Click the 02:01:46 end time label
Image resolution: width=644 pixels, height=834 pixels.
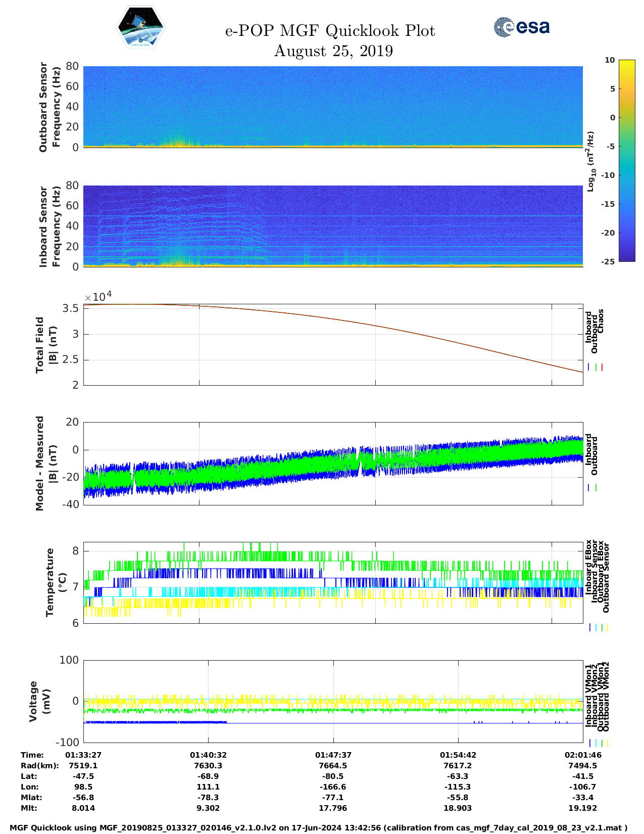point(582,755)
